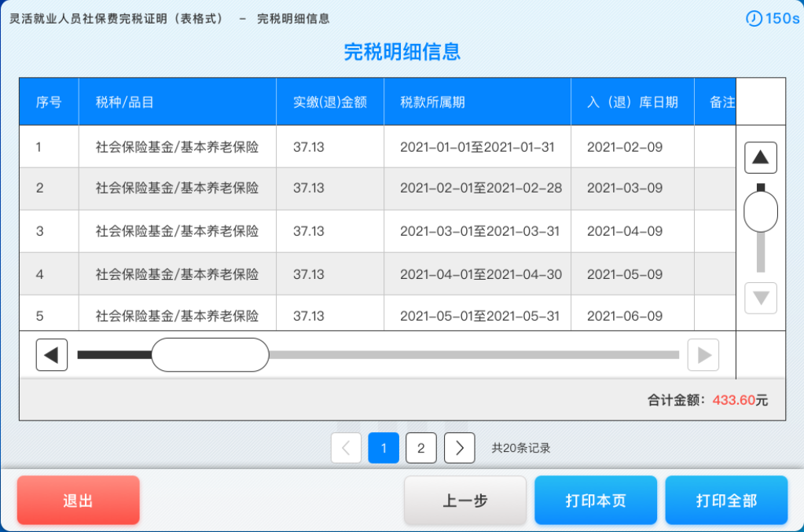Click the 上一步 previous step button
Image resolution: width=804 pixels, height=532 pixels.
point(464,500)
